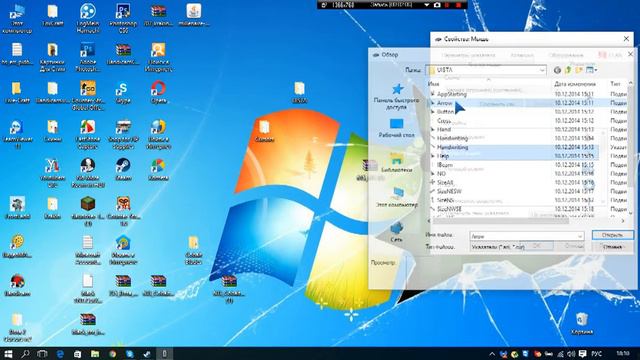Select Этот компьютер in Browse sidebar
640x360 pixels.
click(396, 198)
